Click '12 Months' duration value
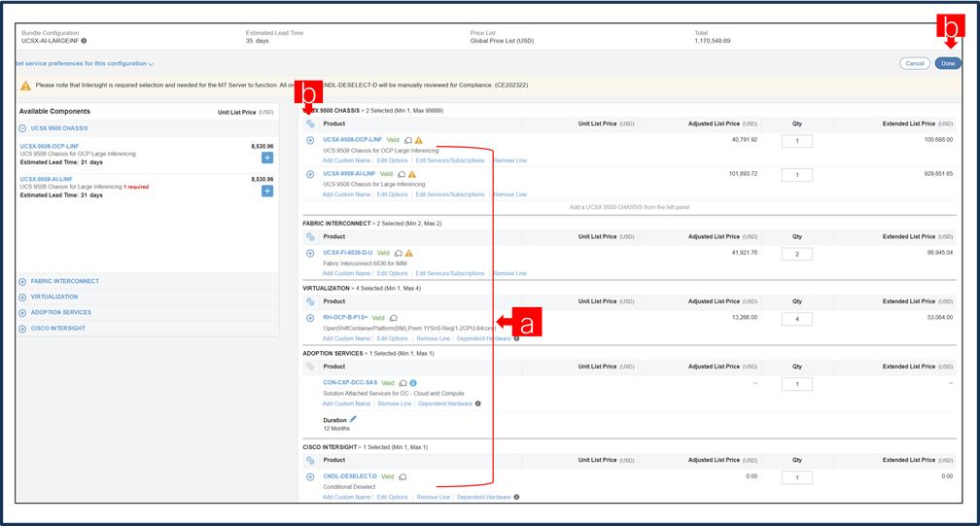 [x=336, y=429]
